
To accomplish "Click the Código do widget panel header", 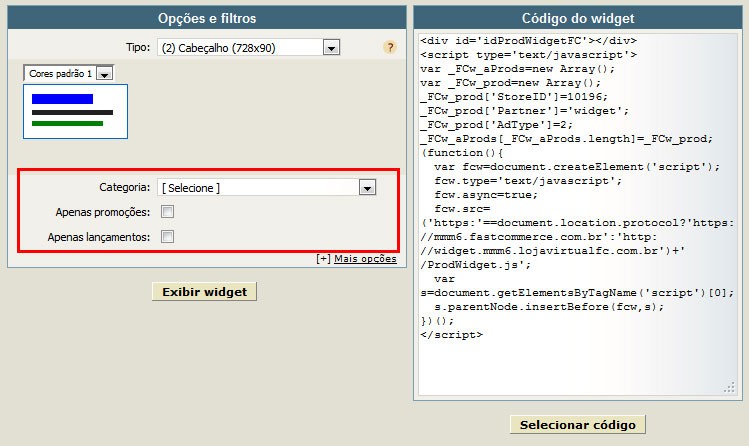I will point(578,18).
